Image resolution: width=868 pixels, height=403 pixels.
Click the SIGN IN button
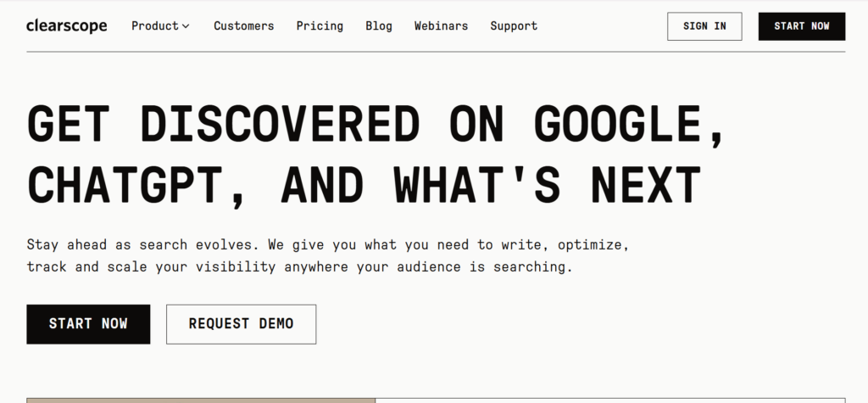704,26
